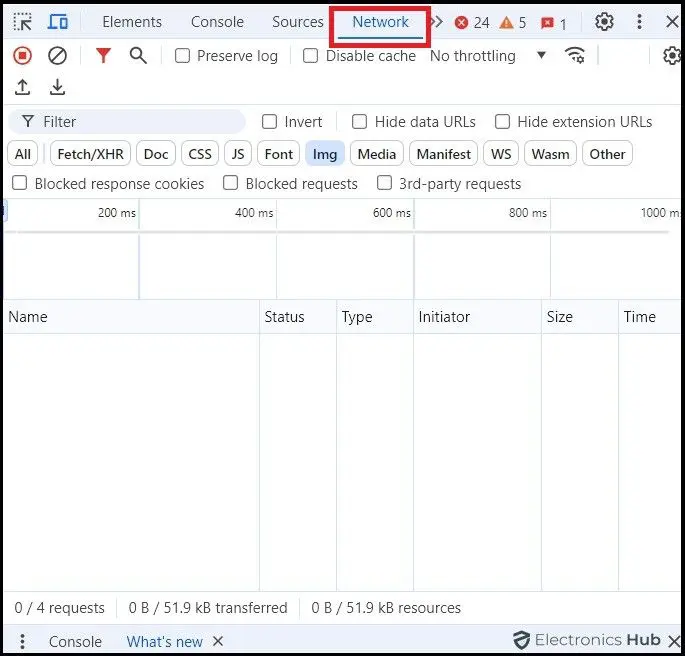This screenshot has width=685, height=656.
Task: Switch to the Sources tab
Action: coord(298,22)
